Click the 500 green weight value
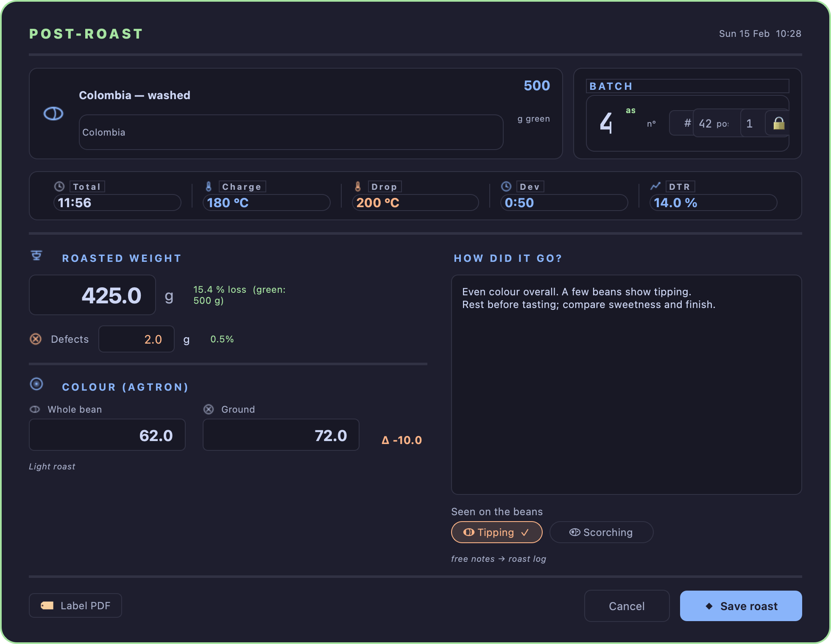Screen dimensions: 831x644 coord(537,86)
